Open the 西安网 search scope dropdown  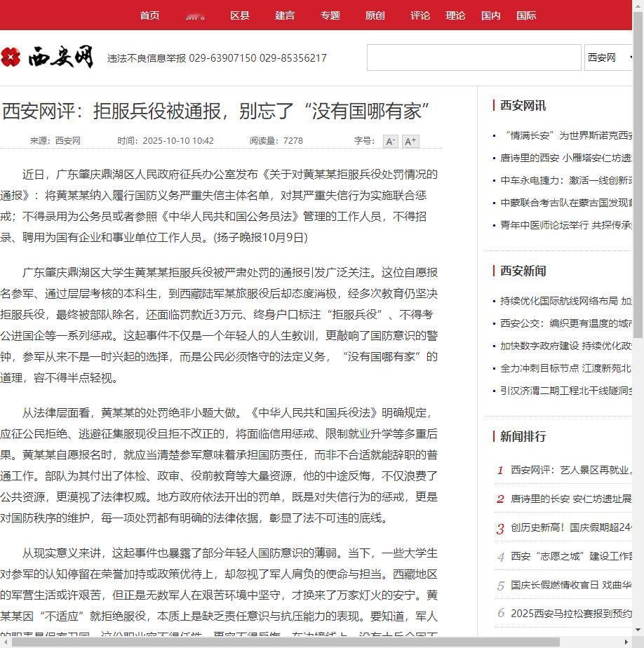pos(608,58)
